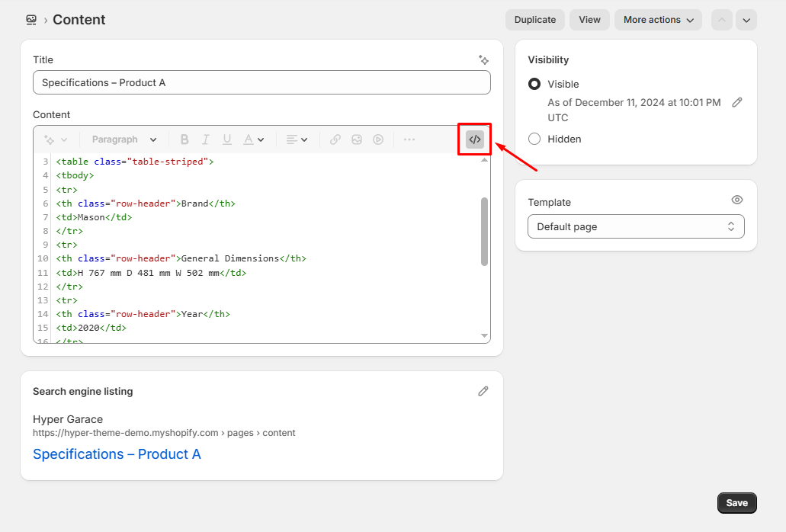The image size is (786, 532).
Task: Click the template preview eye icon
Action: coord(736,200)
